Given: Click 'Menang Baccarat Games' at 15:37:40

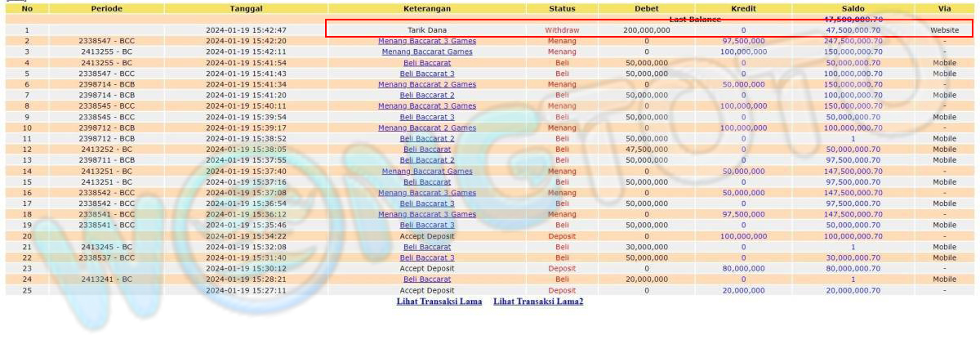Looking at the screenshot, I should (426, 171).
